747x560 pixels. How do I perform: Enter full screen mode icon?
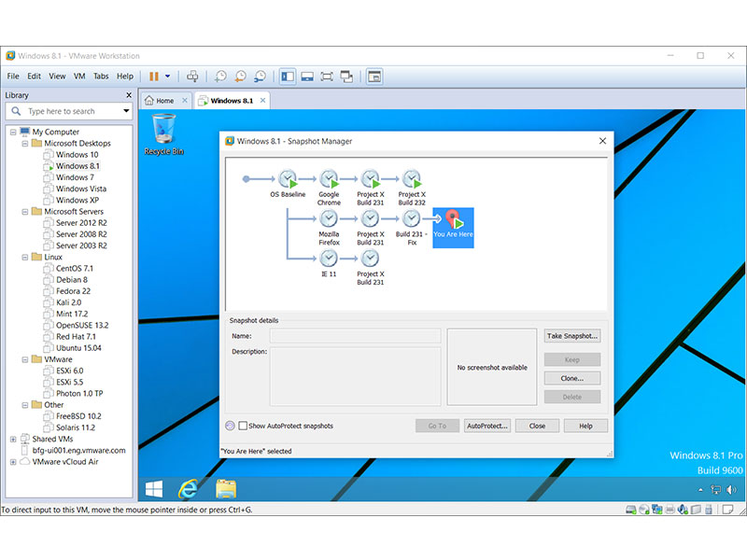click(327, 77)
